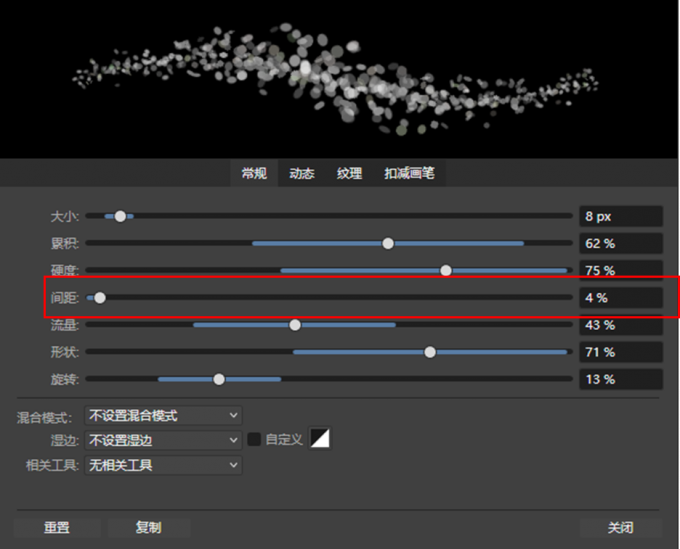Screen dimensions: 680x549
Task: Click the 累积 slider handle
Action: (388, 243)
